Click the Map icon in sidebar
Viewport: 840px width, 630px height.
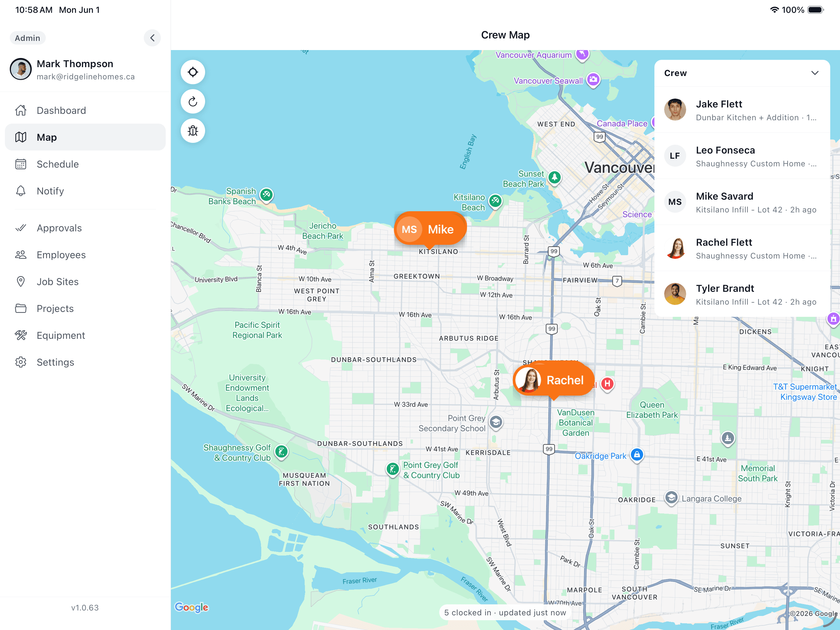coord(21,137)
